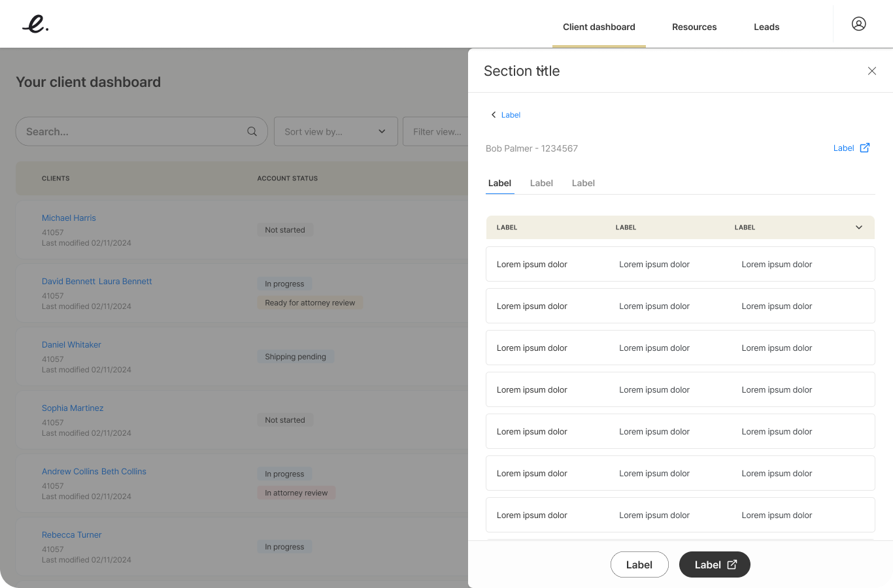893x588 pixels.
Task: Open the external Label link beside Bob Palmer
Action: [x=851, y=148]
